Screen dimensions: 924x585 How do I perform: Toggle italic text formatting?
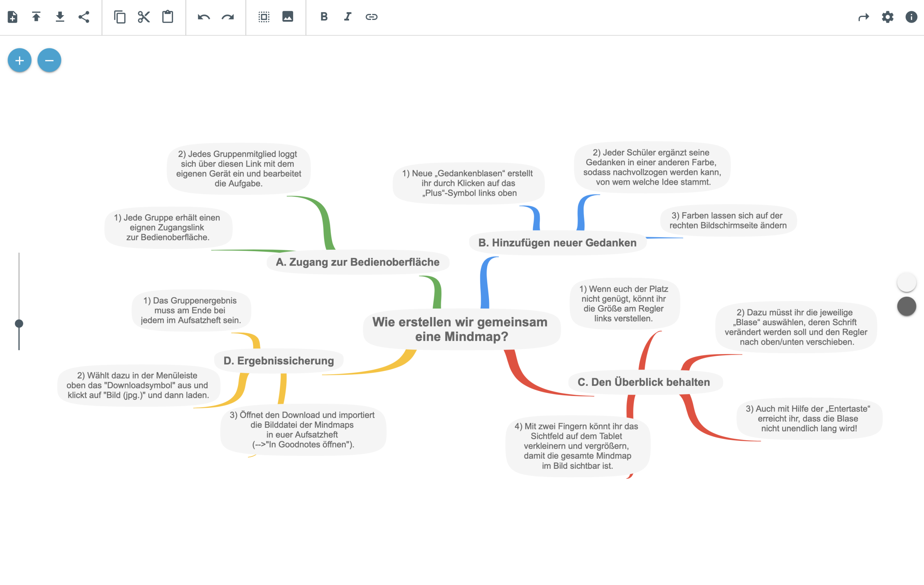[x=348, y=17]
